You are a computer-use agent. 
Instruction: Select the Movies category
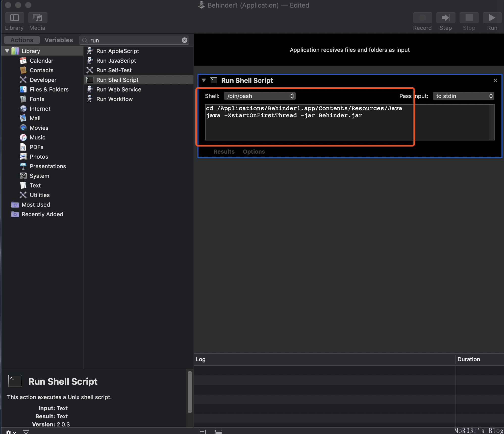click(39, 128)
